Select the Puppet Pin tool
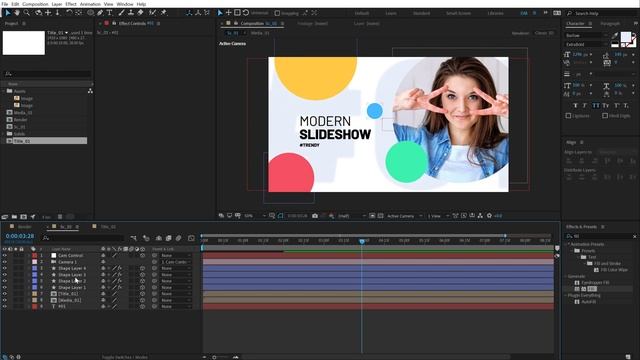Screen dimensions: 640x360 [x=163, y=13]
